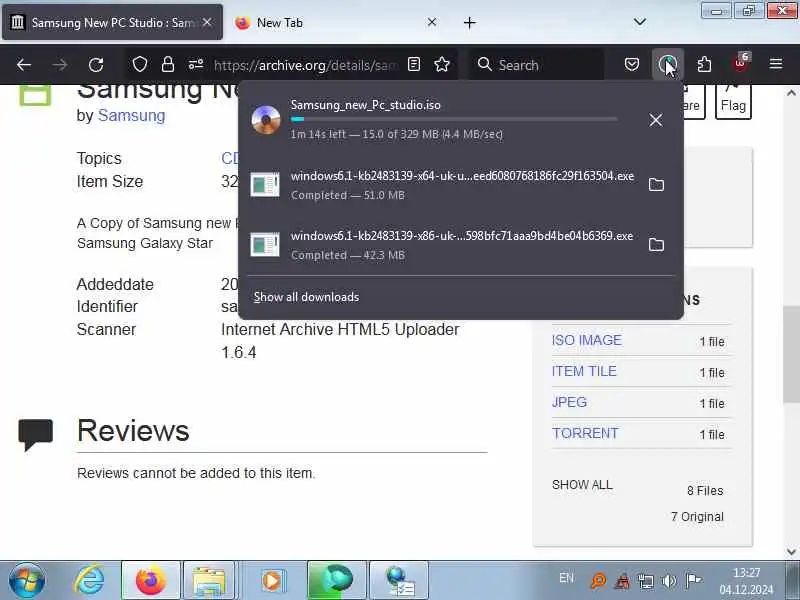Viewport: 800px width, 600px height.
Task: Click 'Internet Archive HTML5 Uploader' text
Action: 340,330
